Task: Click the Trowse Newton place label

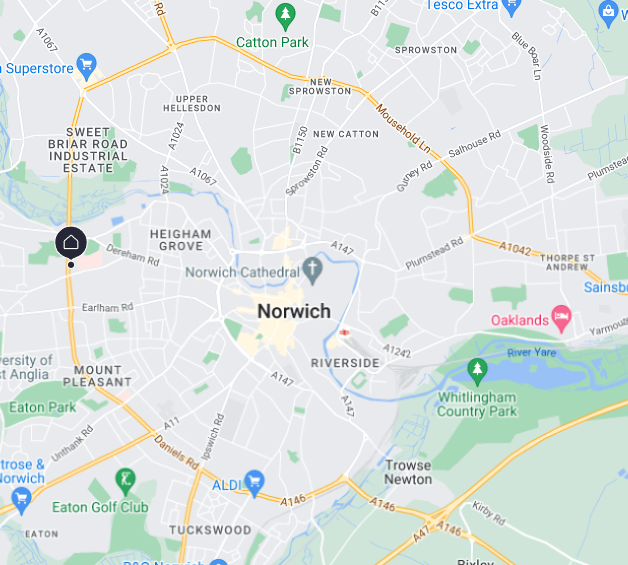Action: pos(408,472)
